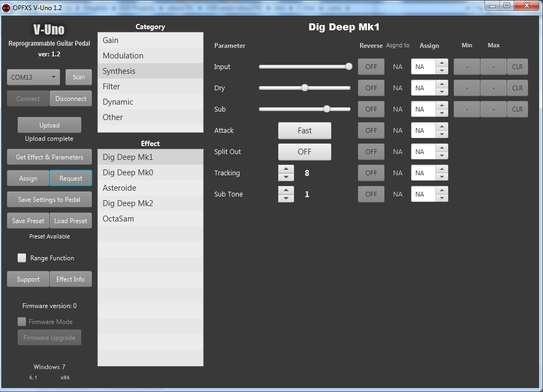This screenshot has width=543, height=392.
Task: Toggle Reverse OFF for Split Out
Action: click(x=371, y=151)
